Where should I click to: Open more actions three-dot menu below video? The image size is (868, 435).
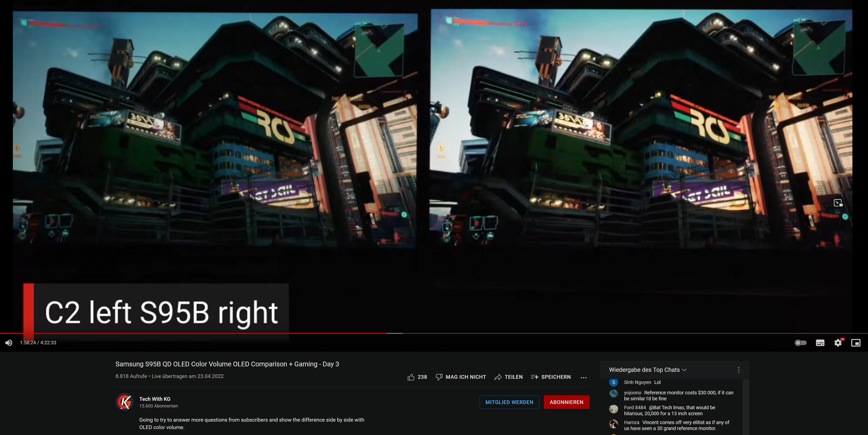(x=584, y=377)
